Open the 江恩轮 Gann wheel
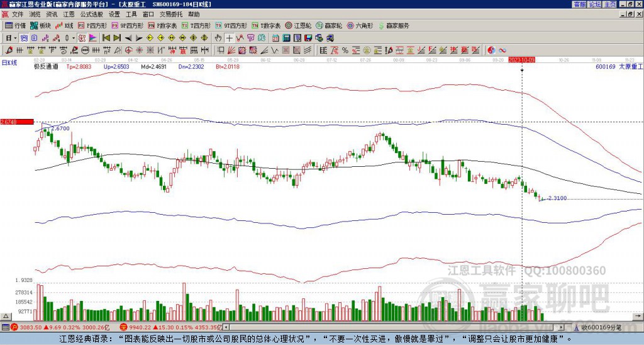Screen dimensions: 644x345 [x=298, y=25]
